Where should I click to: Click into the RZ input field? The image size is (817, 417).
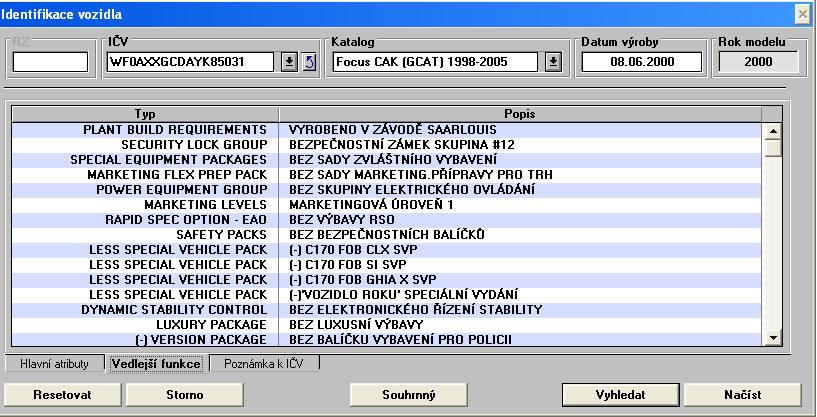coord(50,62)
